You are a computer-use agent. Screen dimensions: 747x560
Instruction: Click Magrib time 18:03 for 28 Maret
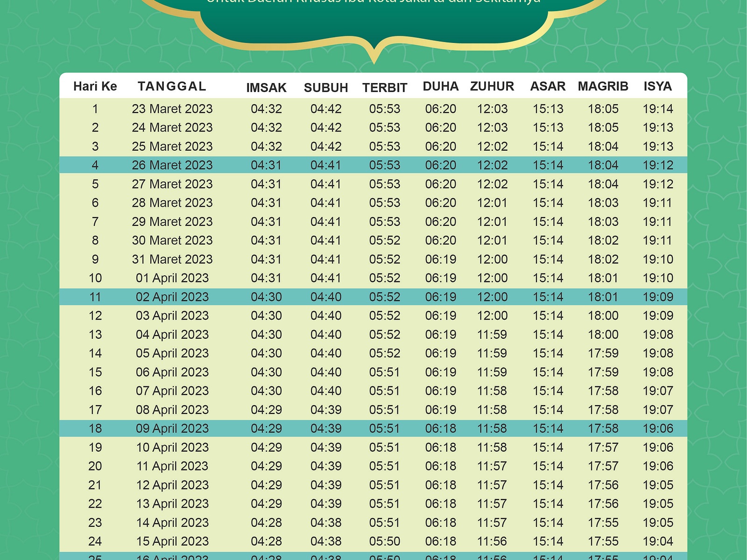coord(603,203)
